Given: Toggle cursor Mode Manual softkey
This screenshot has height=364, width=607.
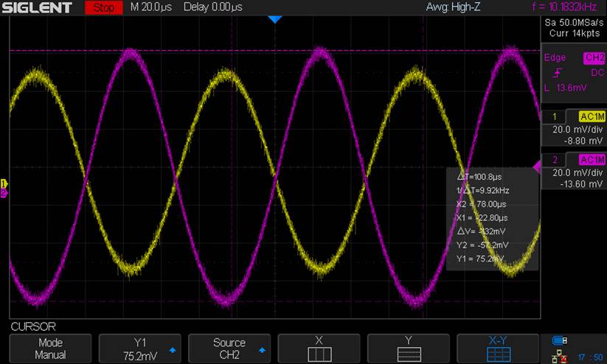Looking at the screenshot, I should click(x=50, y=349).
